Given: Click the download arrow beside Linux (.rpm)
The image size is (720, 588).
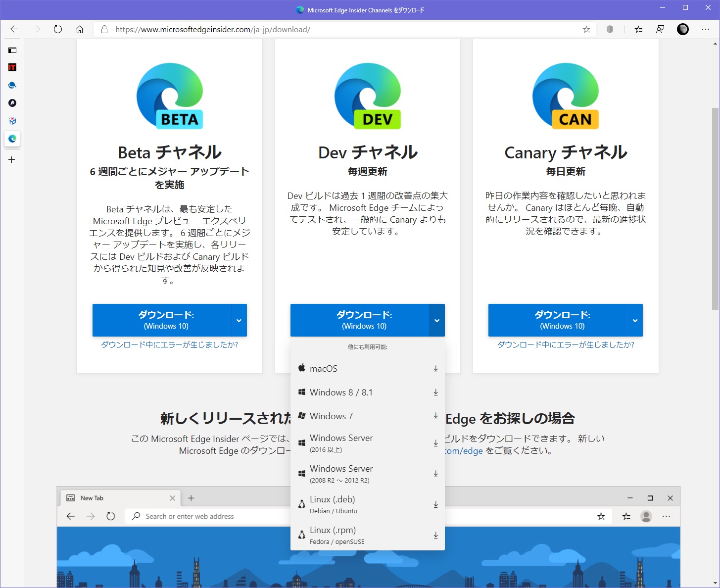Looking at the screenshot, I should click(436, 535).
